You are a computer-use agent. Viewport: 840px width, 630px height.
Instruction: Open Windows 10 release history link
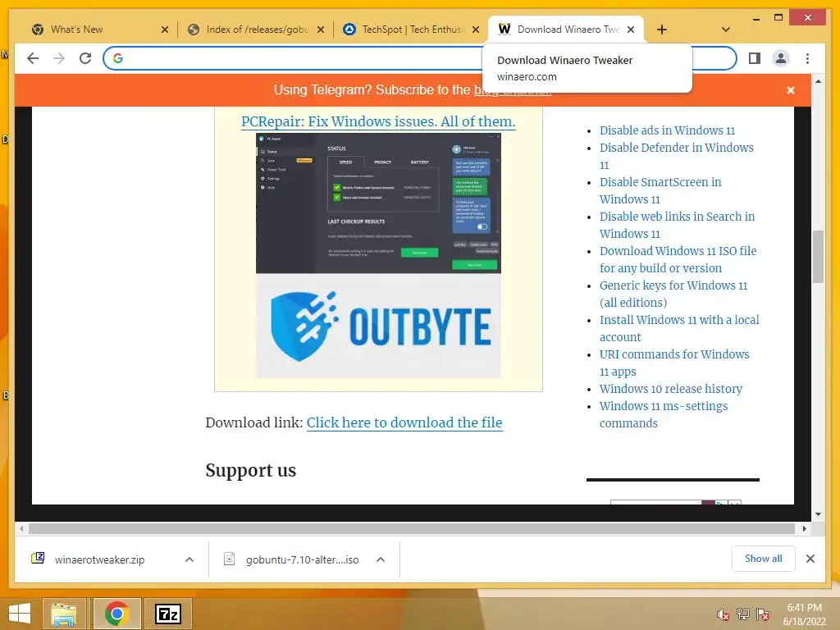tap(671, 388)
